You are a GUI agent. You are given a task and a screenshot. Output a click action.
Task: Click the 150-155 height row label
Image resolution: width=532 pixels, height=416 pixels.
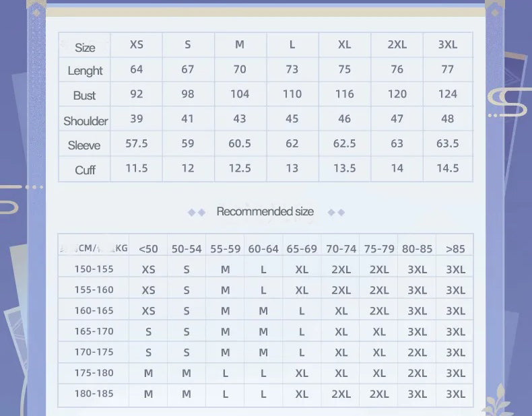(94, 269)
